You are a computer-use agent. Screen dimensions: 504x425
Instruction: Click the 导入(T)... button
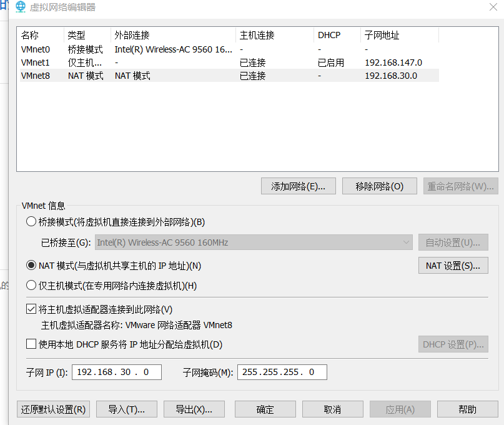pos(127,409)
